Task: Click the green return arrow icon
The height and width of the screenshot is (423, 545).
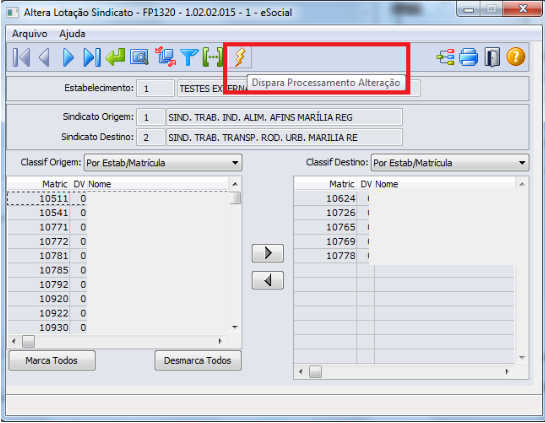Action: coord(115,57)
